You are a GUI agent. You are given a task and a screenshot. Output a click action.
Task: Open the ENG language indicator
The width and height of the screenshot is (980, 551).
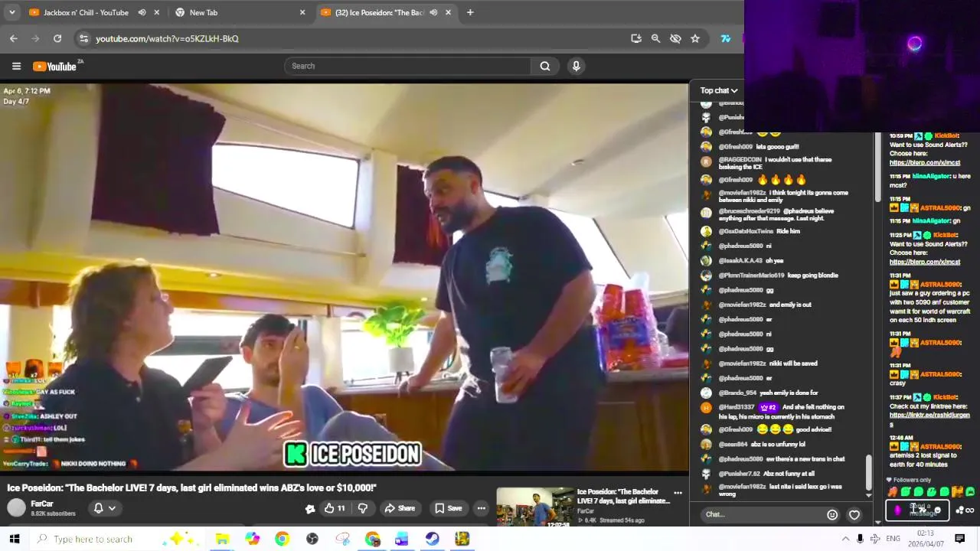click(x=893, y=539)
